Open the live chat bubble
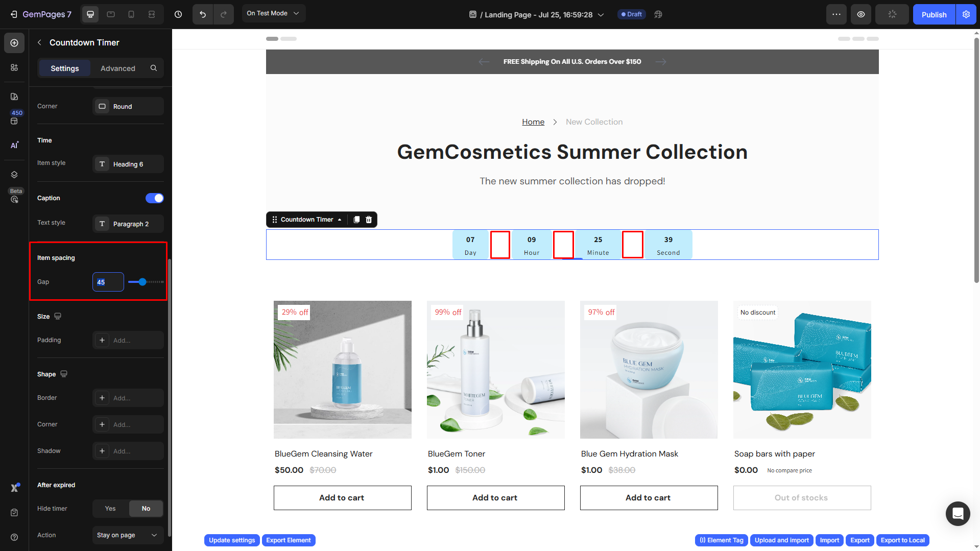 958,513
